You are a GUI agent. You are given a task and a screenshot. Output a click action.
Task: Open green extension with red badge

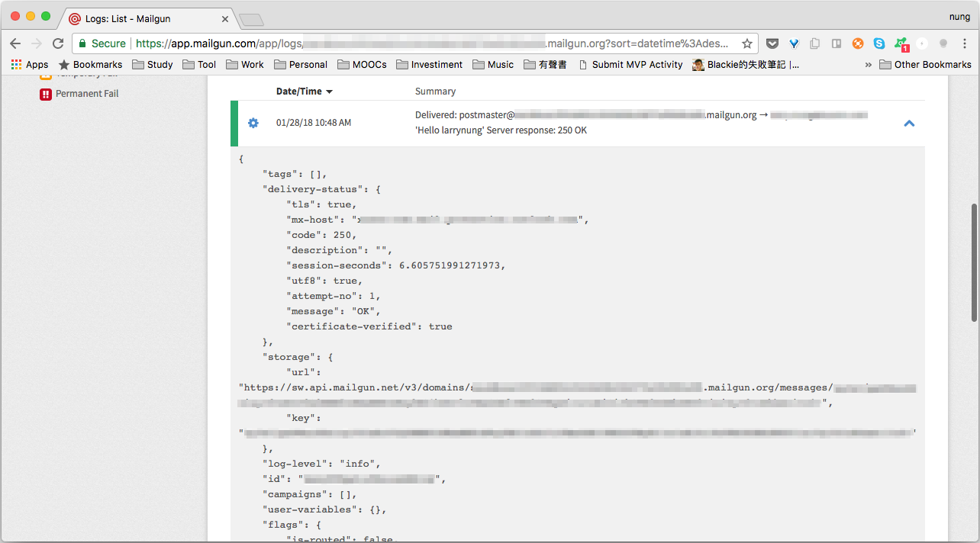pos(901,44)
